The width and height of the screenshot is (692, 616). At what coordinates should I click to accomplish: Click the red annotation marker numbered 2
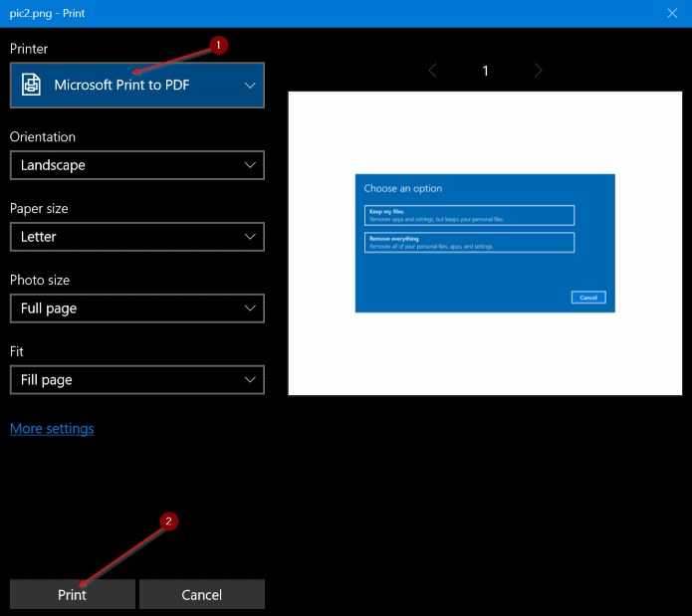(x=169, y=520)
